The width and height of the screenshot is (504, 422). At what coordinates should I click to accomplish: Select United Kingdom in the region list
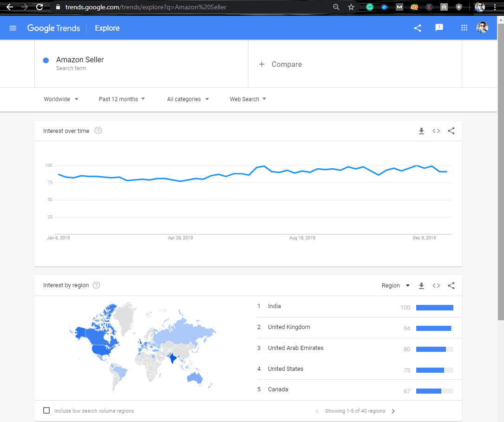click(360, 328)
